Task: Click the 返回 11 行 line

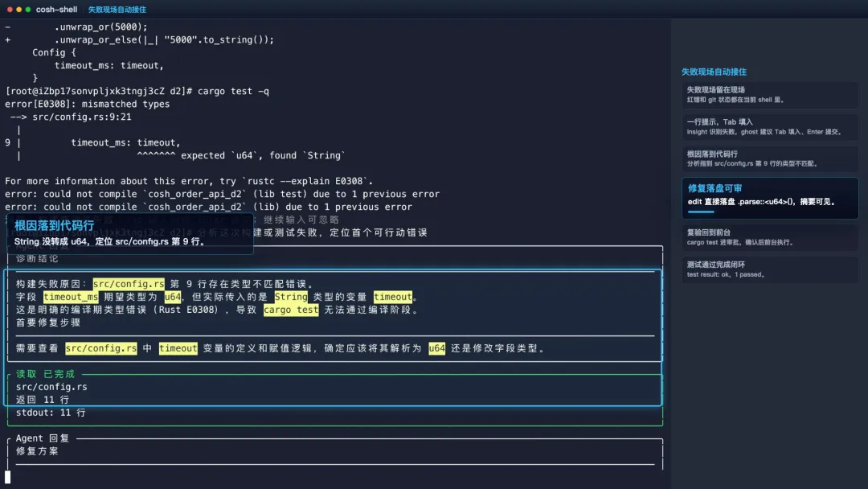Action: [x=43, y=400]
